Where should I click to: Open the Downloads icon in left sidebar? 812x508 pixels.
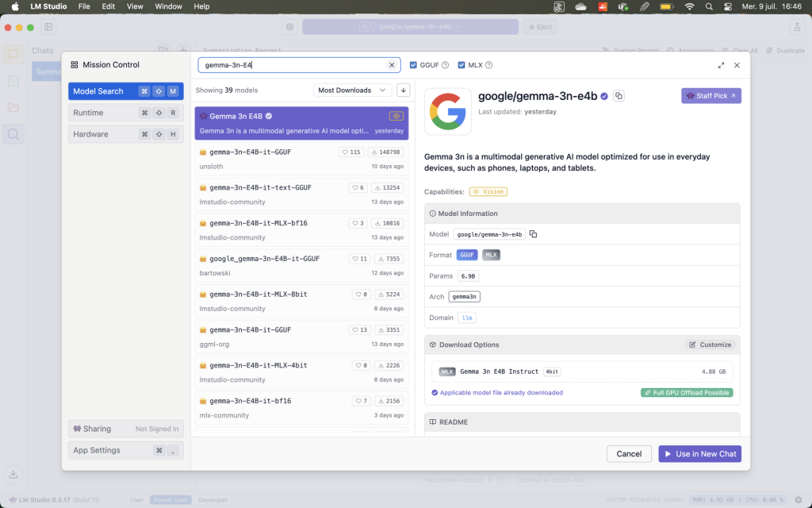point(13,475)
